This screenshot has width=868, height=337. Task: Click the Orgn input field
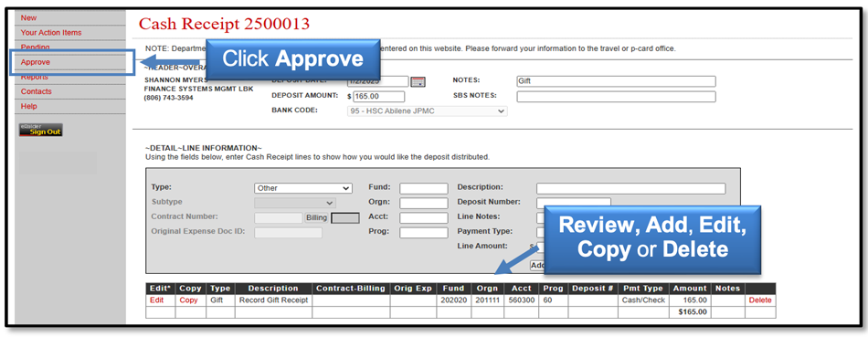[x=423, y=203]
